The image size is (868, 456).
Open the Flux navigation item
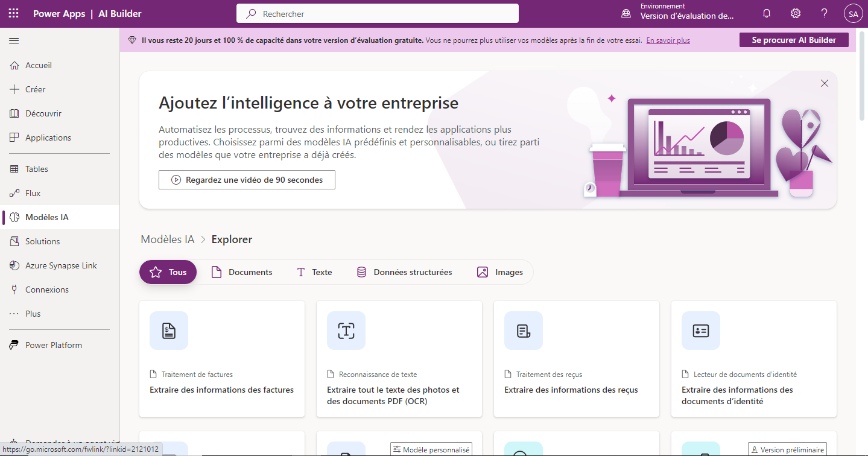(60, 193)
